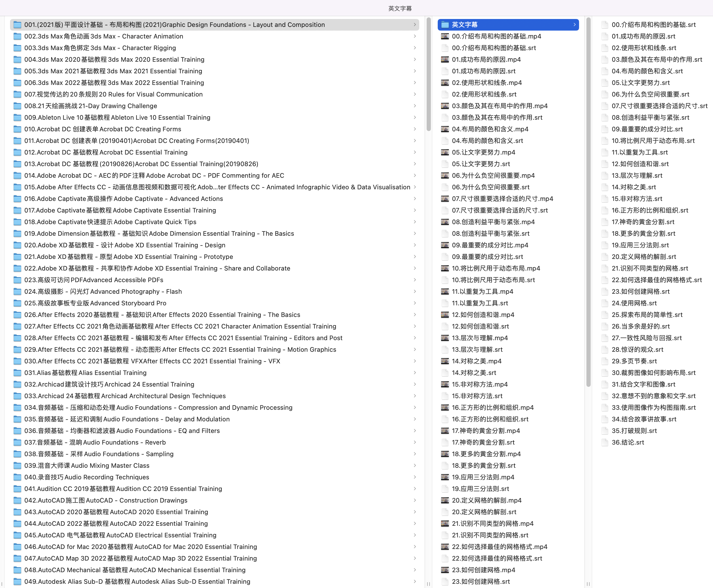Click the middle column's vertical scrollbar
This screenshot has width=713, height=588.
[x=588, y=202]
